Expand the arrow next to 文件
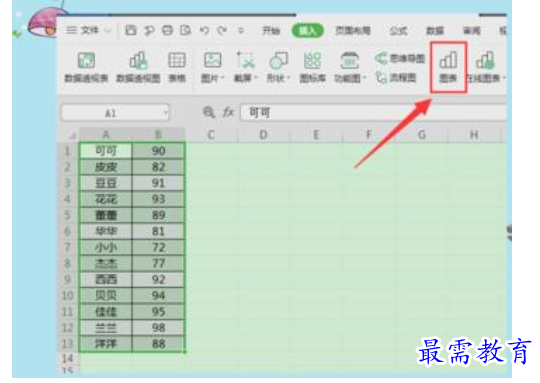Screen dimensions: 540x383 click(108, 31)
